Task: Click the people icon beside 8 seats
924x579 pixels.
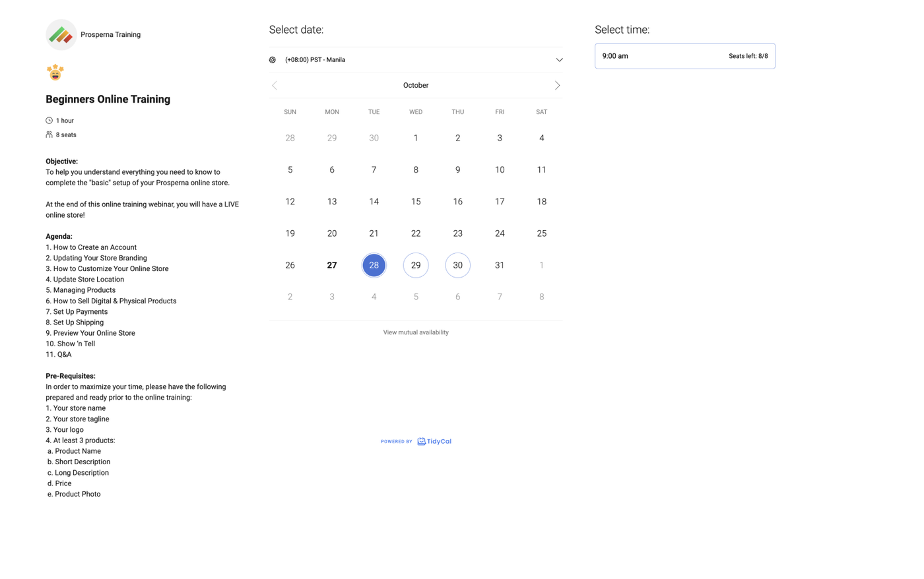Action: 49,135
